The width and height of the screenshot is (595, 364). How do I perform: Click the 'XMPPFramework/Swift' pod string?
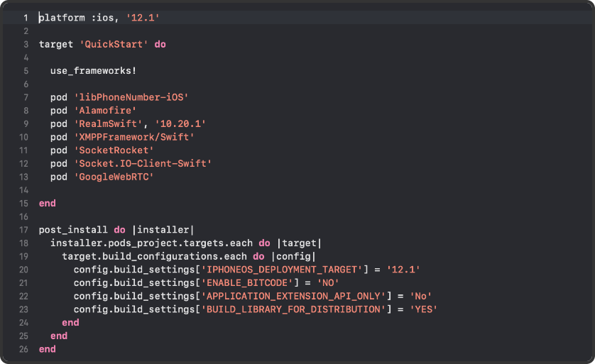click(x=133, y=137)
